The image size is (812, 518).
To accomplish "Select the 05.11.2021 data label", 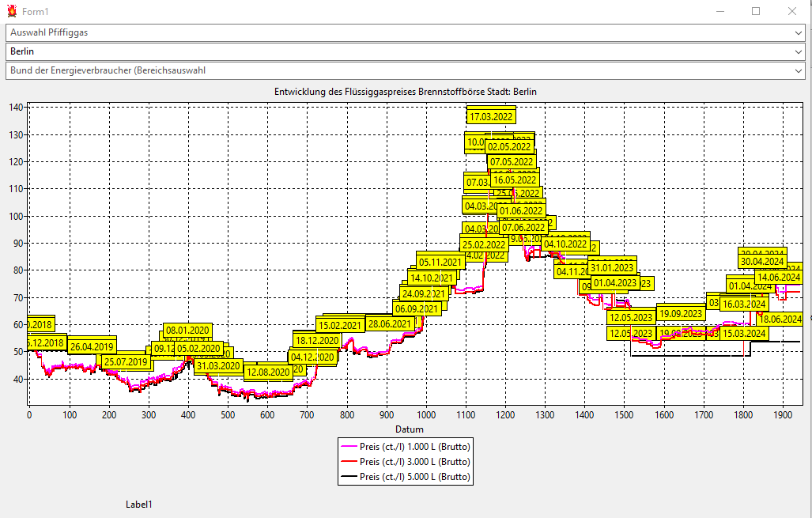I will coord(440,262).
